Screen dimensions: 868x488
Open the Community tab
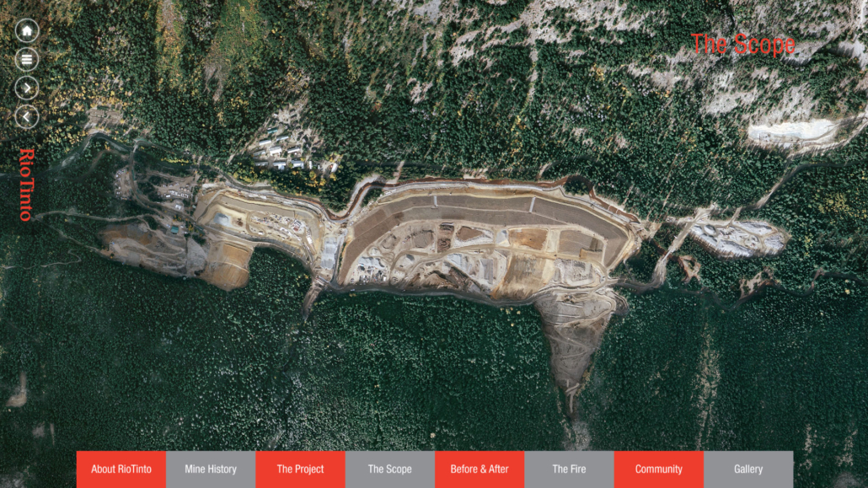point(658,469)
